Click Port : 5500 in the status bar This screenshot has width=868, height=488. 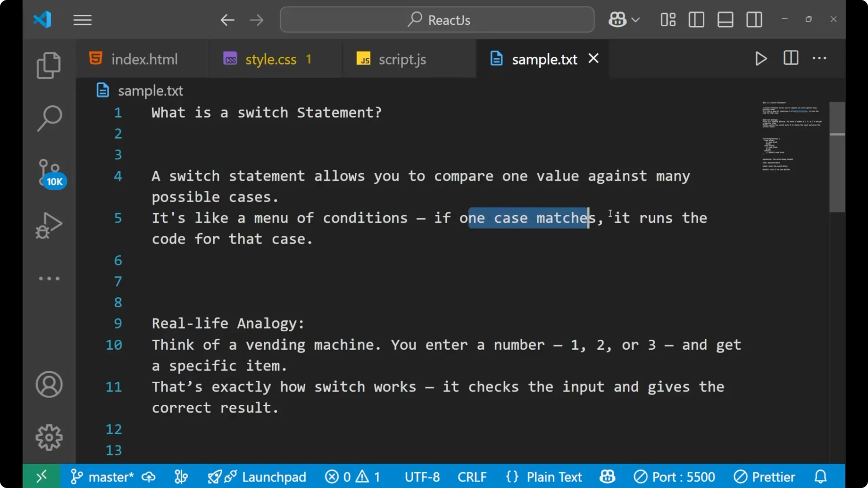click(675, 476)
